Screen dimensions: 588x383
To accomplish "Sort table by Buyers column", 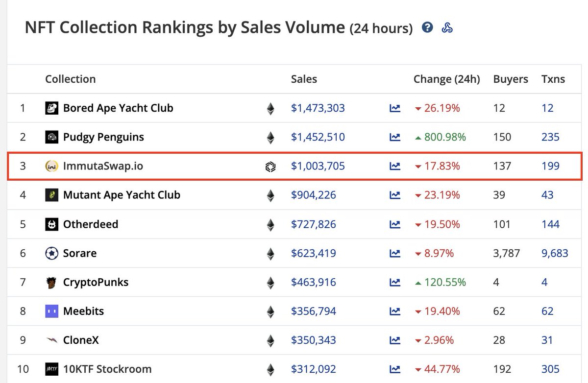I will 511,79.
